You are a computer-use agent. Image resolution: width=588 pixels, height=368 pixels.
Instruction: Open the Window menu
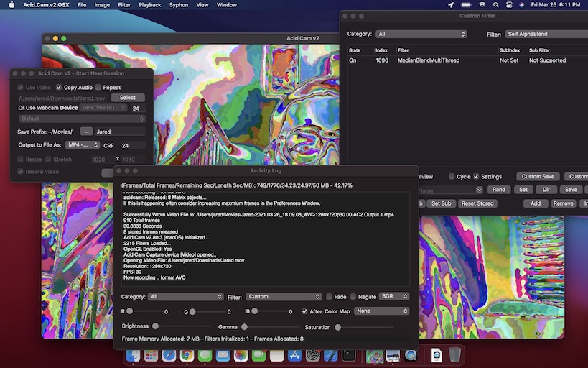(x=226, y=5)
